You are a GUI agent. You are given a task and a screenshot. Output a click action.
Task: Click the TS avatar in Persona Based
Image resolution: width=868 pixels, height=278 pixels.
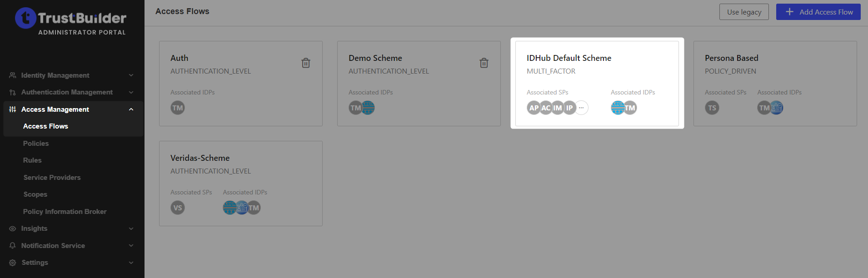712,108
